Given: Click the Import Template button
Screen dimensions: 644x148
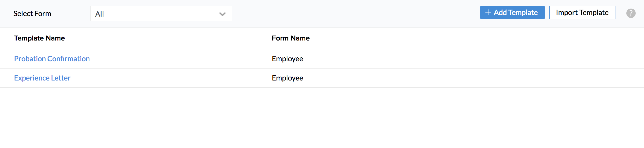Looking at the screenshot, I should 582,12.
